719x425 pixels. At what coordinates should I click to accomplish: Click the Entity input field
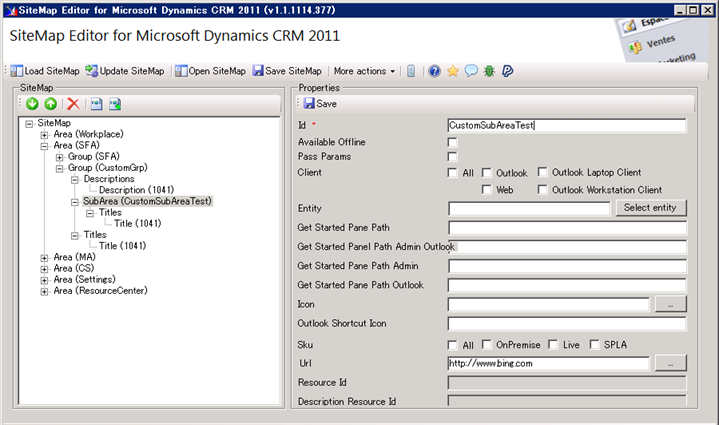(x=529, y=209)
